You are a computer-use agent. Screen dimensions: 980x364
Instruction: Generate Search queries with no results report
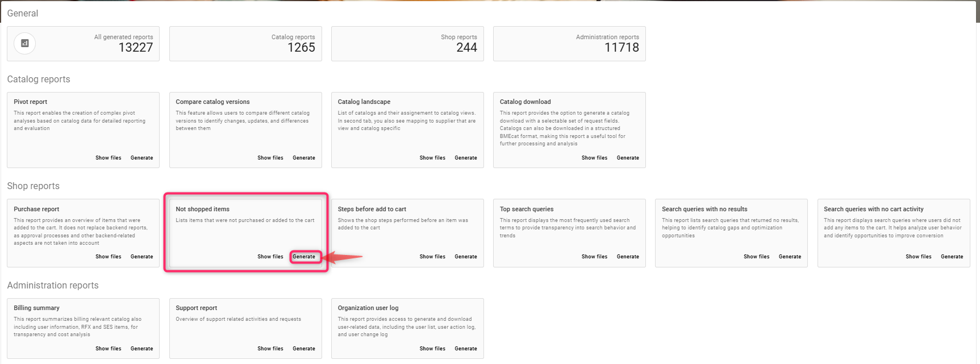790,257
